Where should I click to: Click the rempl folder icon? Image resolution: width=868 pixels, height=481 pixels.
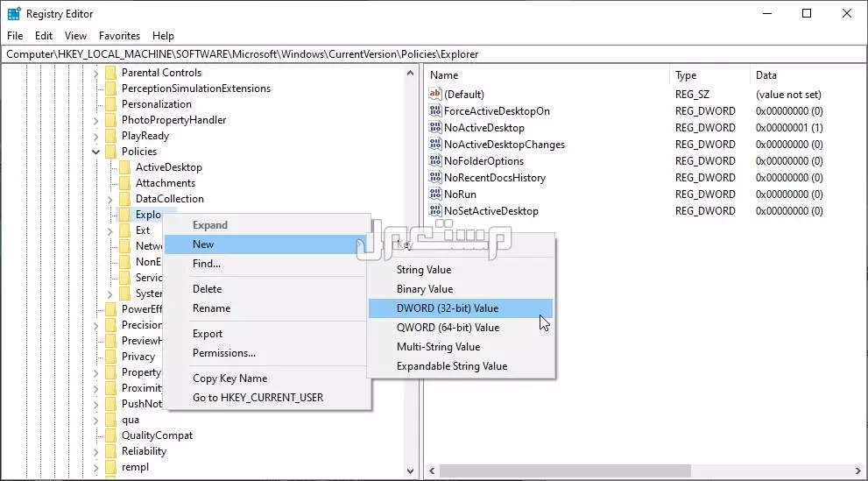point(110,467)
